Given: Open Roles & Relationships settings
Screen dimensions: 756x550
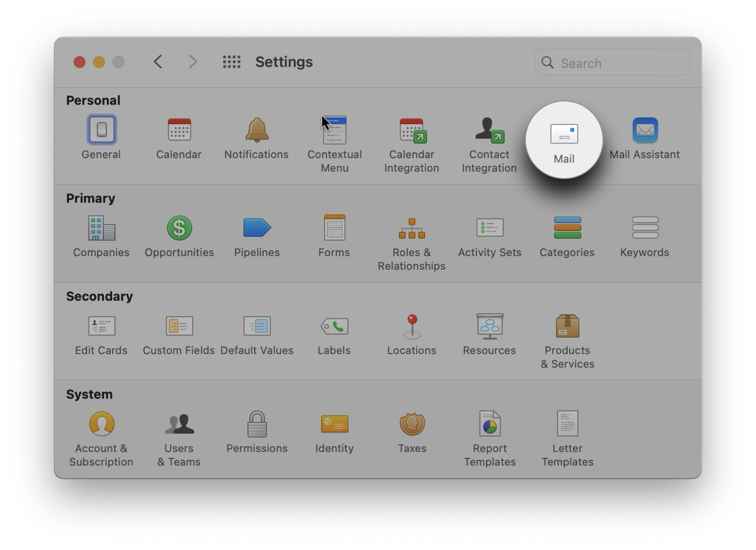Looking at the screenshot, I should [412, 229].
